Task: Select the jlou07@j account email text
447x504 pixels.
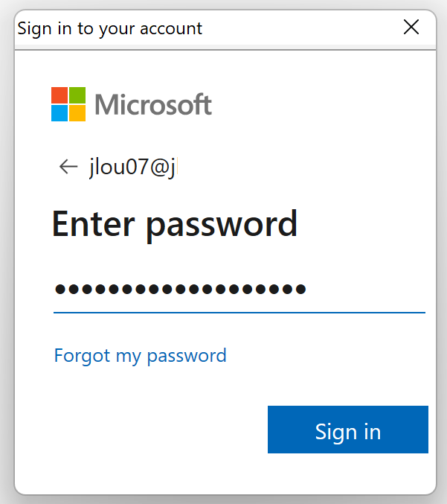Action: pyautogui.click(x=132, y=167)
